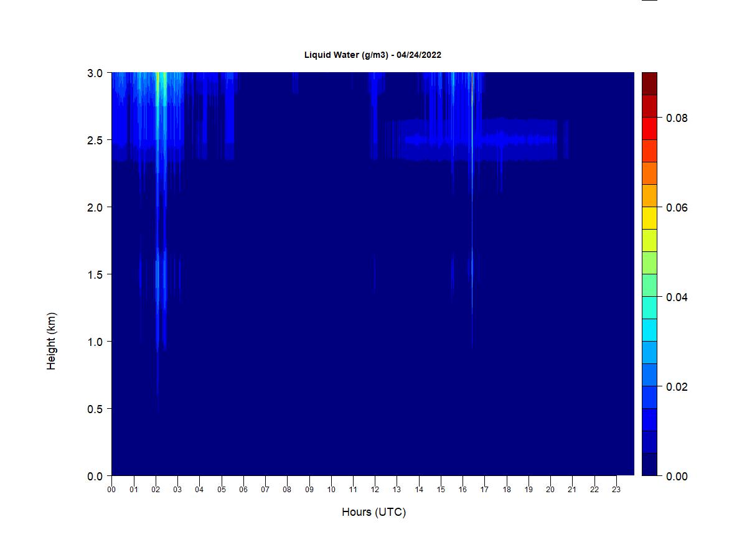Click hour tick label 14

pyautogui.click(x=419, y=490)
